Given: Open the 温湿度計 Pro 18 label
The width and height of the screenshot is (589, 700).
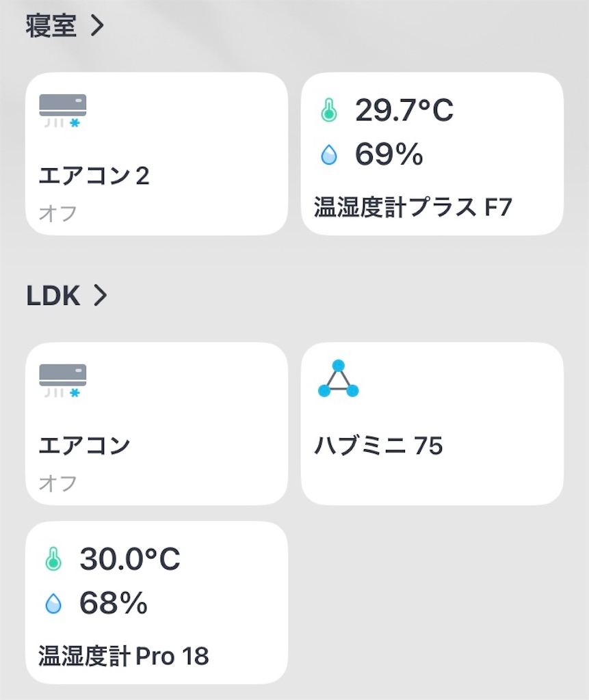Looking at the screenshot, I should click(x=124, y=656).
